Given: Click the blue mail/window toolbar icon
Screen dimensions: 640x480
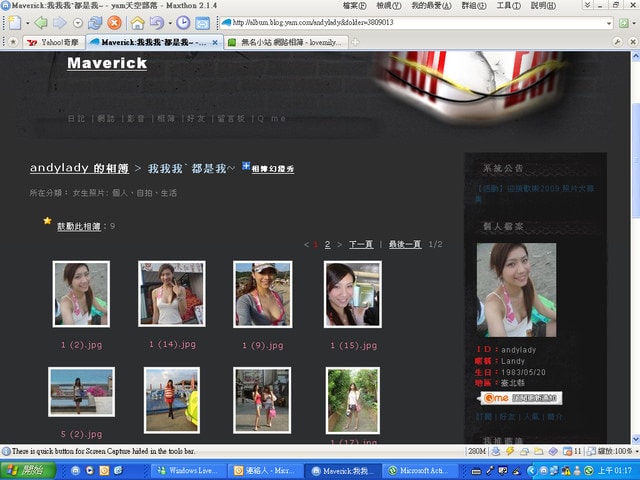Looking at the screenshot, I should pyautogui.click(x=202, y=23).
